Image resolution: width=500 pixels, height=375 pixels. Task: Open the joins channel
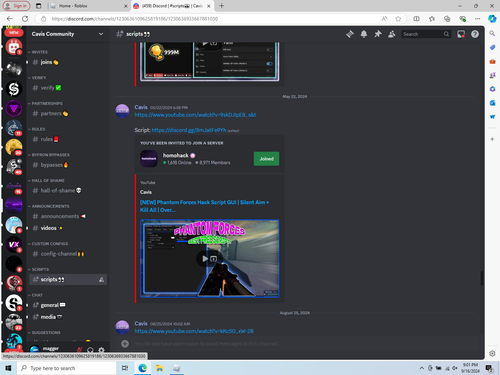coord(68,62)
